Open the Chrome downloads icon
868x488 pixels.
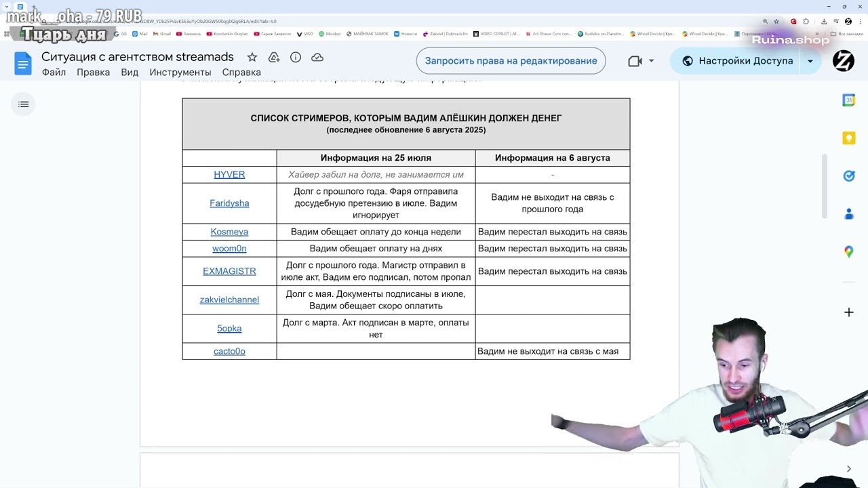click(x=824, y=22)
